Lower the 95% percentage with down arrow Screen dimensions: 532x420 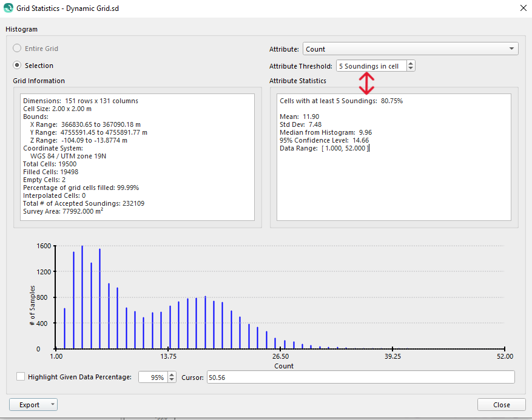(x=171, y=380)
